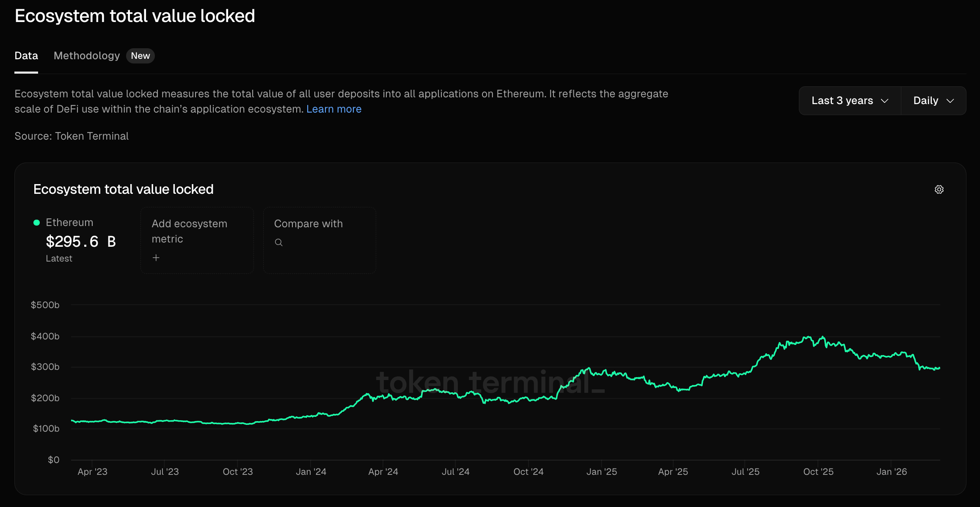Toggle the Ethereum series legend
This screenshot has height=507, width=980.
pos(69,223)
